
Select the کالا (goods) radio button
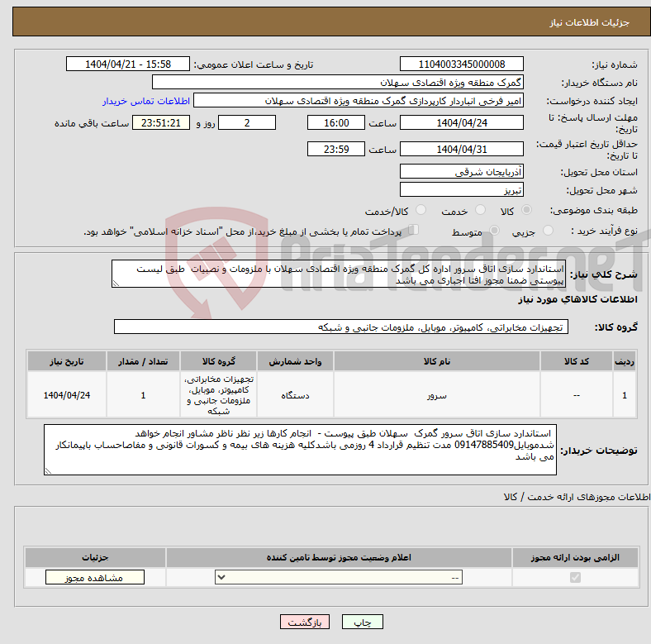pos(526,210)
